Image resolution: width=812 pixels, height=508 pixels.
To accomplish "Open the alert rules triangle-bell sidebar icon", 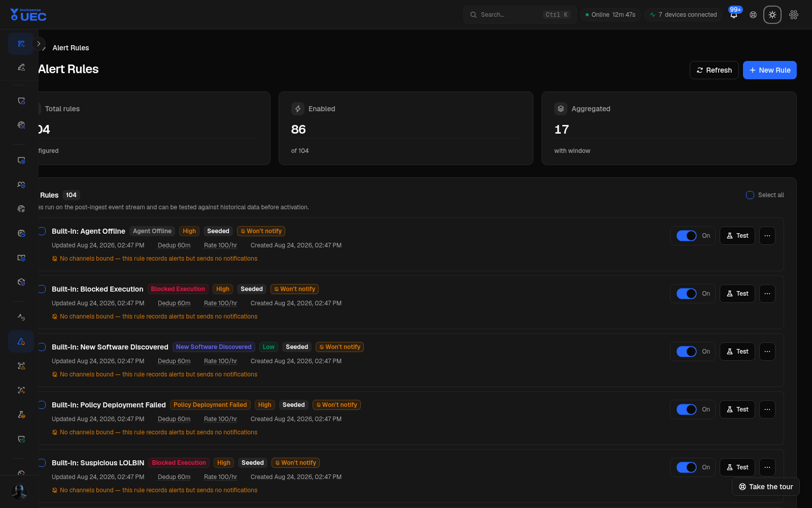I will [x=21, y=341].
